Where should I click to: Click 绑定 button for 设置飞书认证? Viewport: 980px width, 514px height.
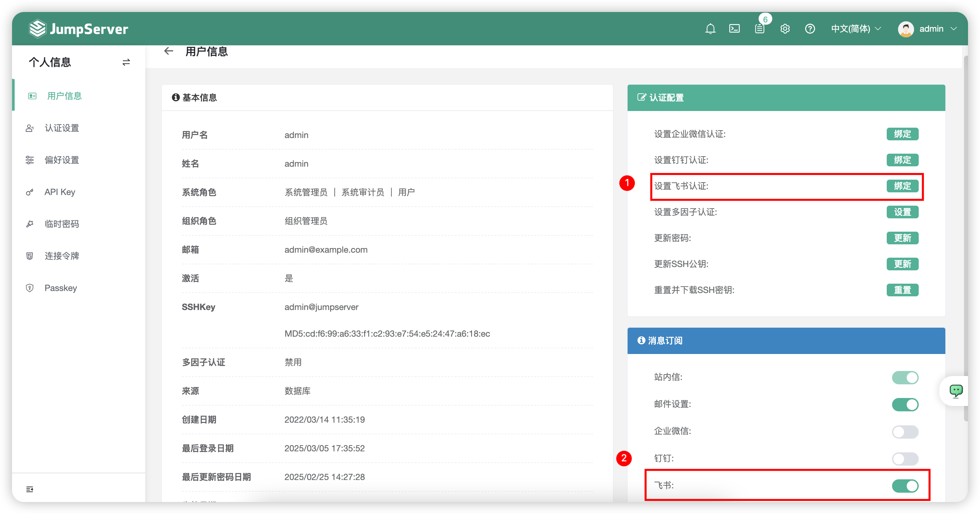902,186
